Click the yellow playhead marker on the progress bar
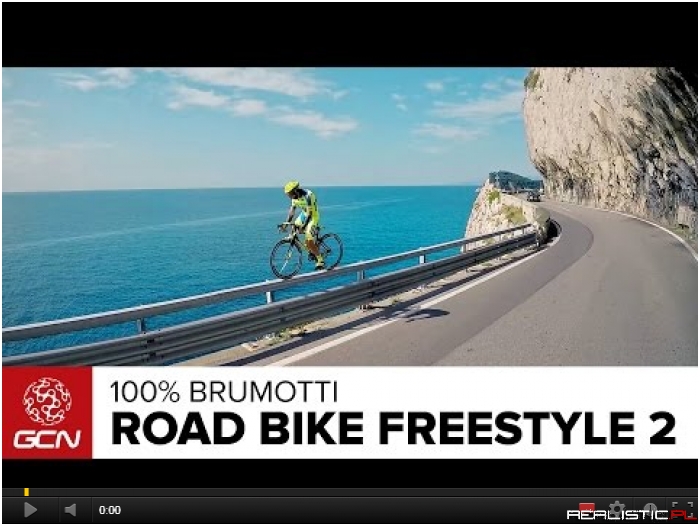The width and height of the screenshot is (700, 526). (x=27, y=492)
